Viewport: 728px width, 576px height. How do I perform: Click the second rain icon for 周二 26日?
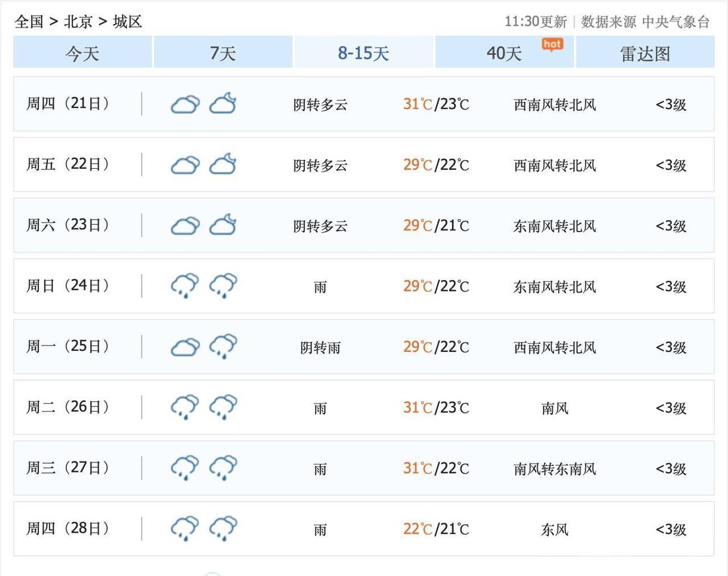[223, 407]
